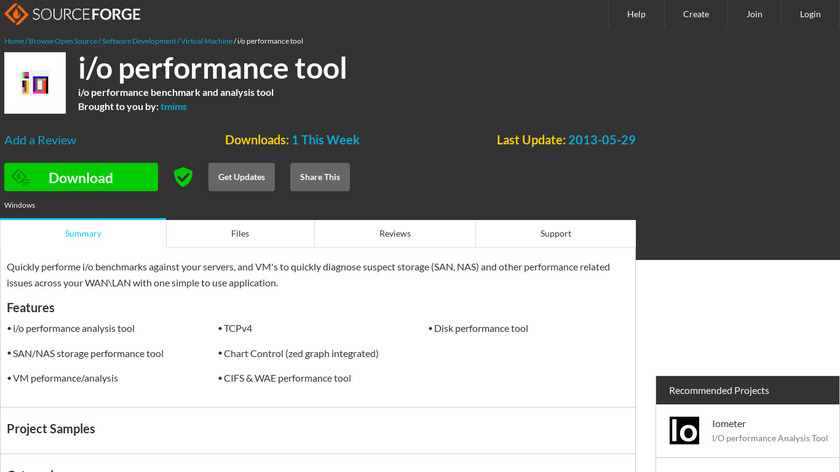
Task: Open the Help menu item
Action: point(636,14)
